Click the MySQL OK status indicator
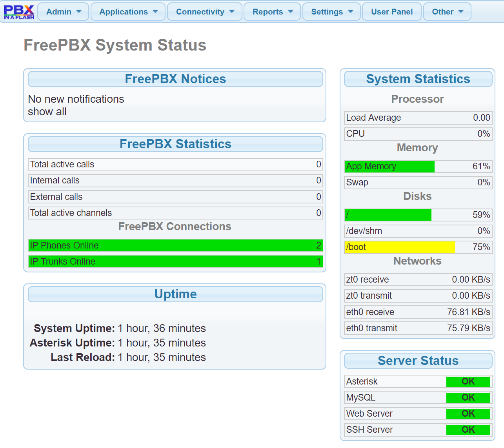Image resolution: width=504 pixels, height=448 pixels. pyautogui.click(x=468, y=398)
